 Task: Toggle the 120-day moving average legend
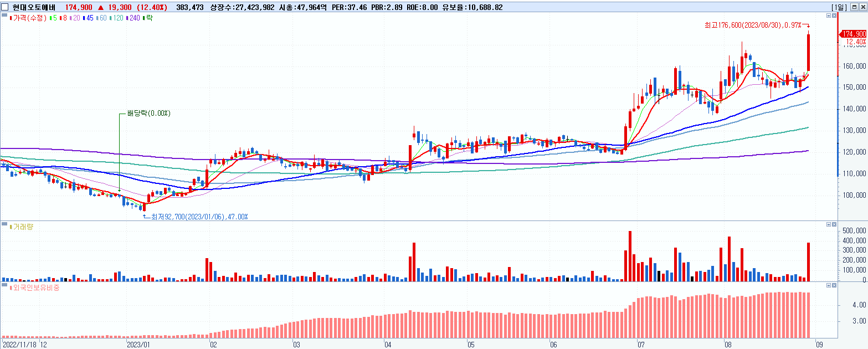[116, 18]
